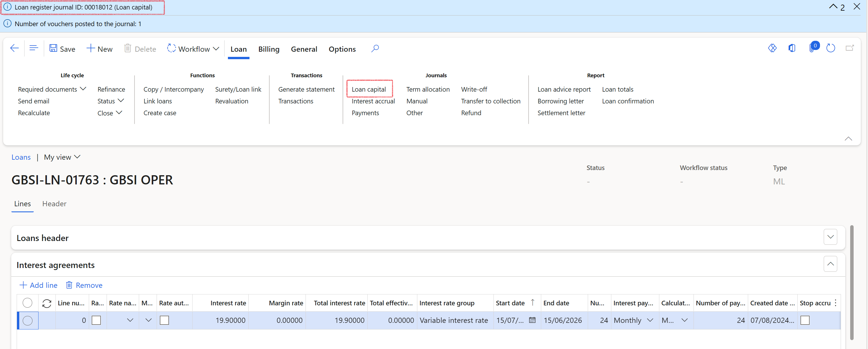
Task: Open the Loan capital journal
Action: coord(369,89)
